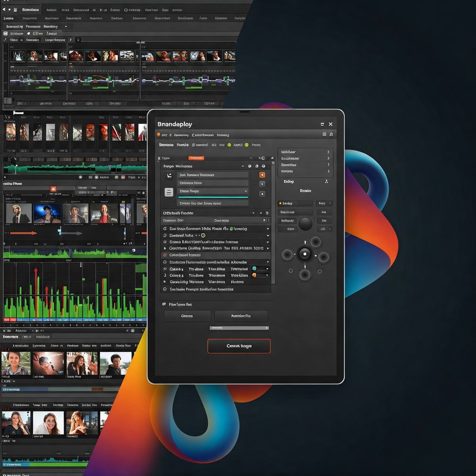Adjust the teal slider in the list rows
Image resolution: width=476 pixels, height=476 pixels.
[x=260, y=269]
